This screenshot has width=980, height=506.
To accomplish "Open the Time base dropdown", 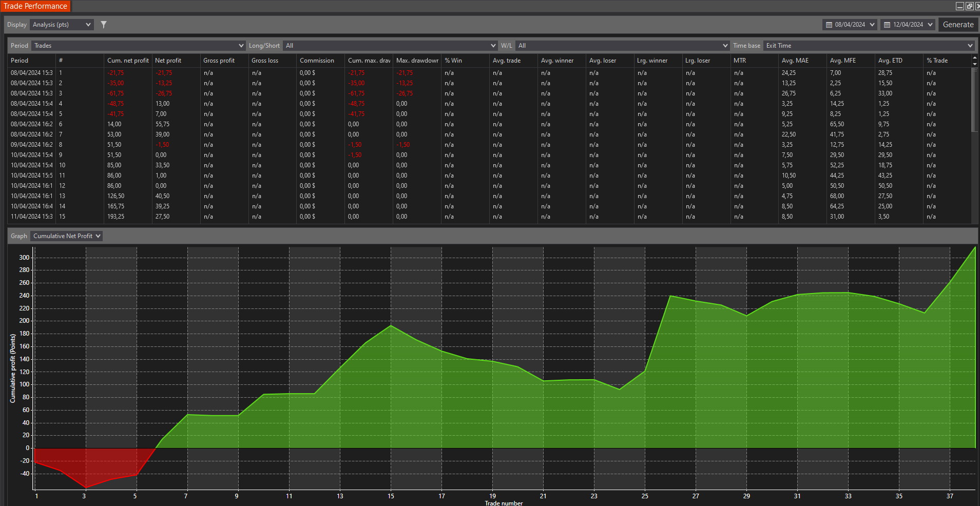I will tap(868, 46).
